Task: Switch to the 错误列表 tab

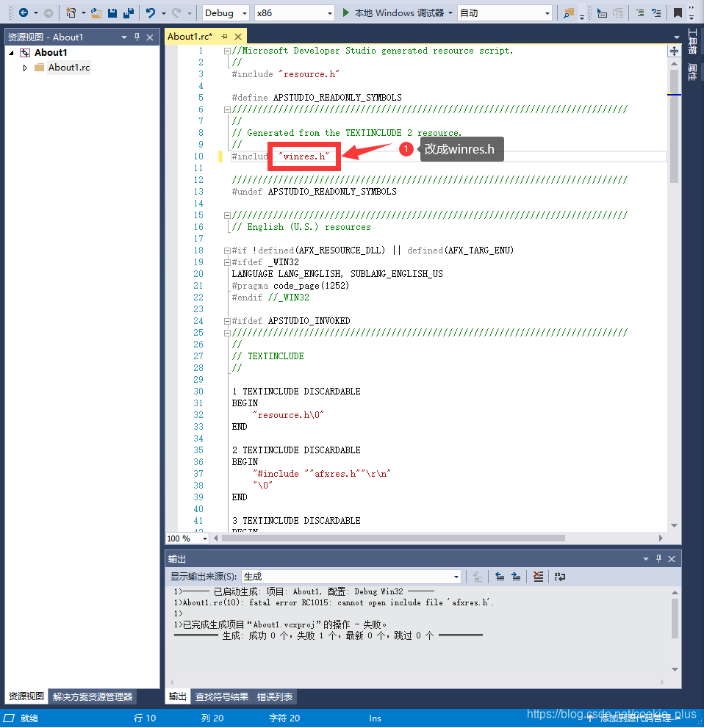Action: tap(275, 697)
